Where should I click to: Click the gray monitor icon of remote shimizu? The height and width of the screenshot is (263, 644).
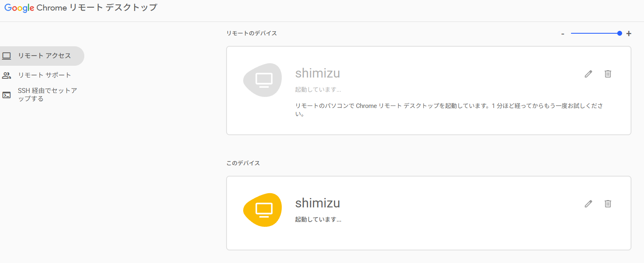[263, 80]
